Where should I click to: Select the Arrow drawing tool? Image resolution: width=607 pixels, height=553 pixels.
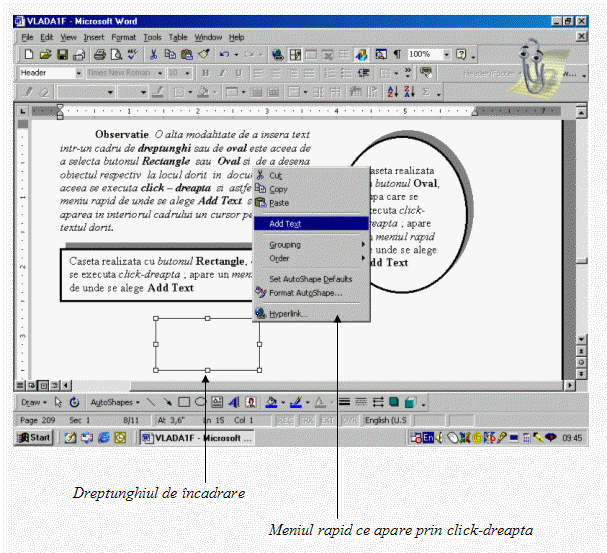pyautogui.click(x=167, y=402)
